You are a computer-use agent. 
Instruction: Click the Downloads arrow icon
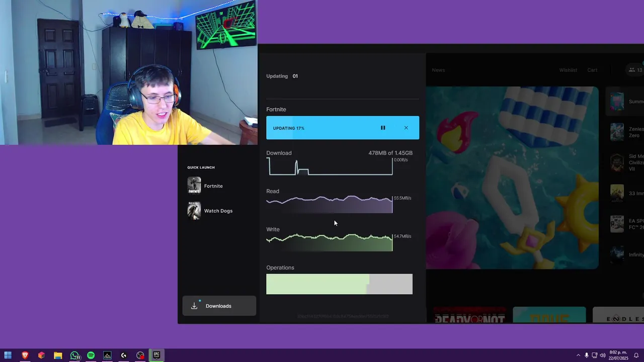pos(194,306)
